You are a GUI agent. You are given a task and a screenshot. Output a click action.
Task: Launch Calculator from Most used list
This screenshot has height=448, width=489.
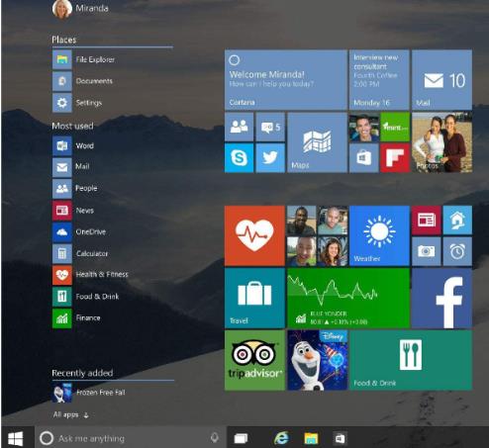pos(80,253)
